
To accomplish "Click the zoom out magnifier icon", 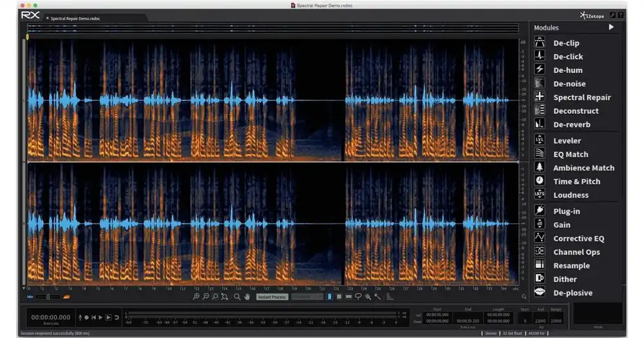I will pos(206,297).
